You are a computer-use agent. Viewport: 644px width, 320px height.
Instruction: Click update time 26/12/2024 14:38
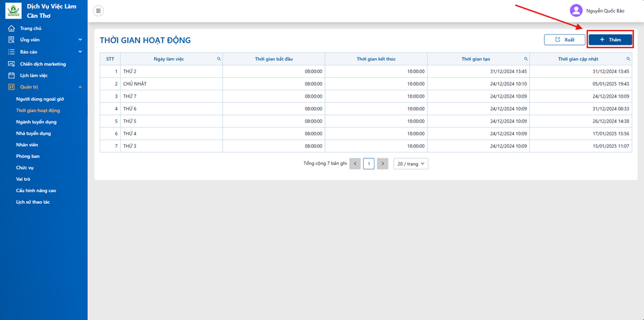(611, 121)
